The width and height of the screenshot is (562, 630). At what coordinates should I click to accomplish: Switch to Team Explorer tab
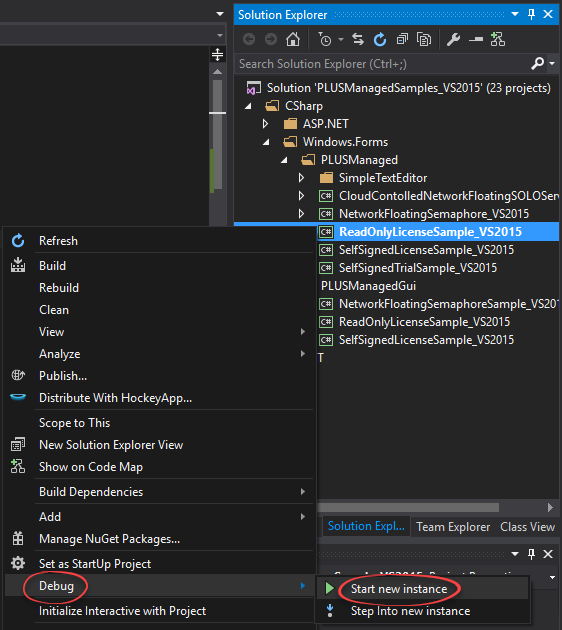tap(453, 527)
